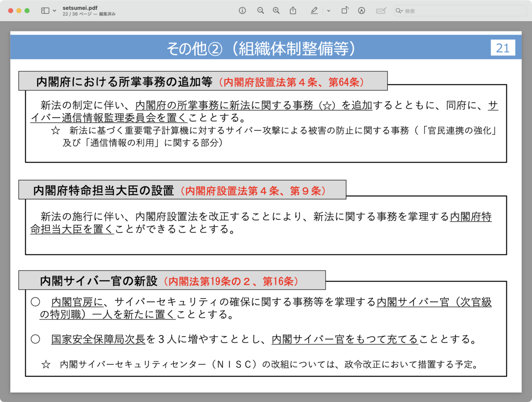Click underlined text 命担当大臣を置く

point(72,229)
